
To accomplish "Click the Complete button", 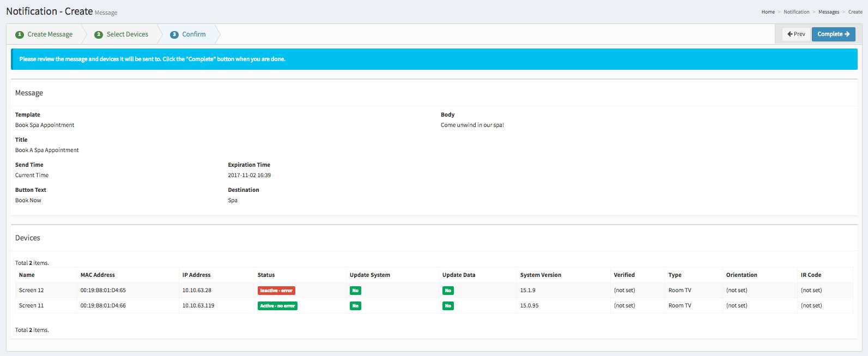I will pos(833,34).
